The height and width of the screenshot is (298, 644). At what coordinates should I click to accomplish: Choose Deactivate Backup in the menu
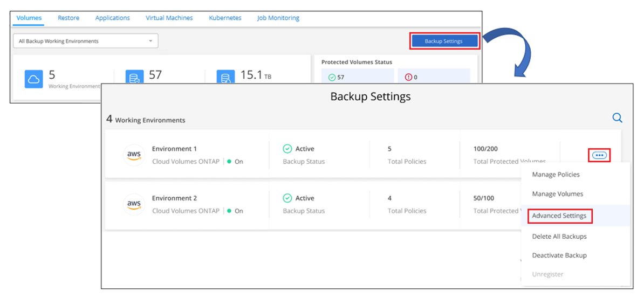point(559,255)
